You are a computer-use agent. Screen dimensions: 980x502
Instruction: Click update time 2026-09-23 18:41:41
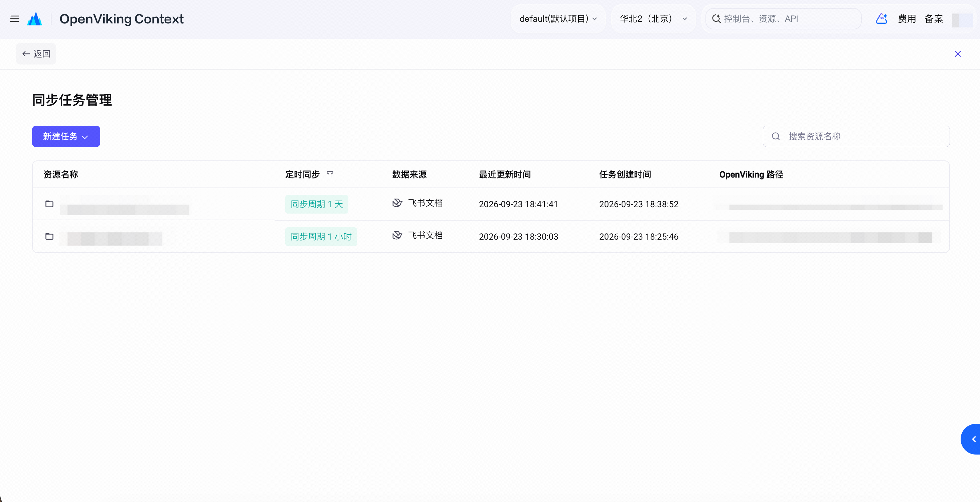click(518, 205)
